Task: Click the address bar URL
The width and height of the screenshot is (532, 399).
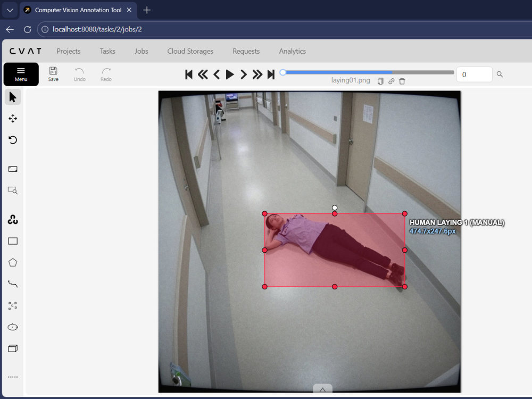Action: click(97, 29)
